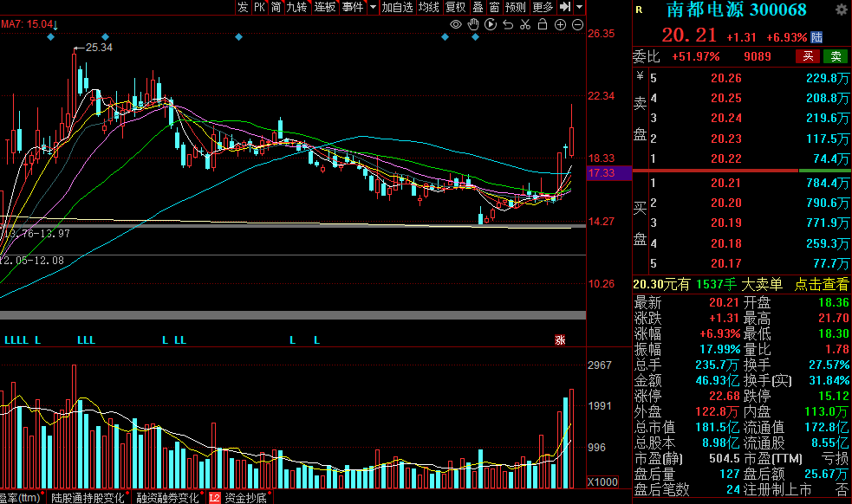Screen dimensions: 852x504
Task: Click the X1000 volume scale label
Action: click(x=602, y=481)
